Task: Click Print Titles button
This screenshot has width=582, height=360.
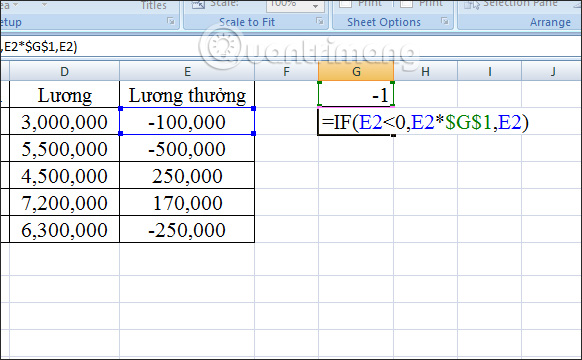Action: coord(154,5)
